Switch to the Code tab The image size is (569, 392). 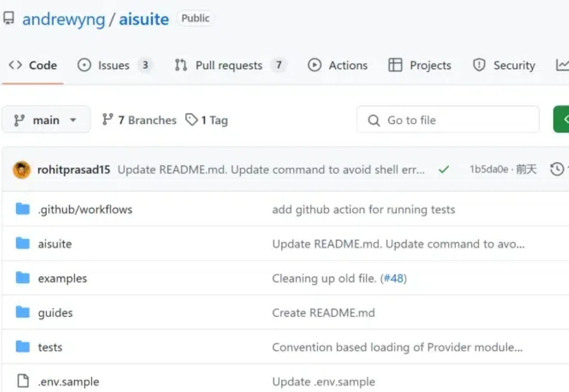pyautogui.click(x=33, y=65)
